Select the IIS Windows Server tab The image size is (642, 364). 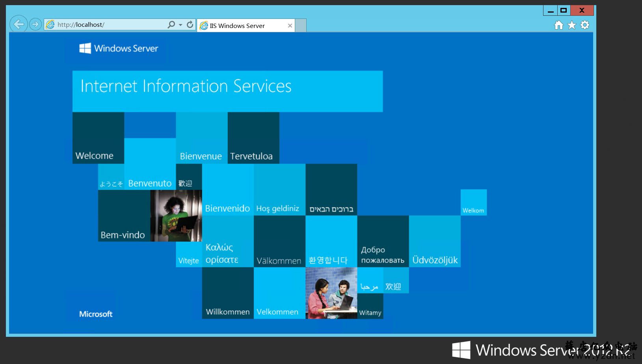[246, 26]
